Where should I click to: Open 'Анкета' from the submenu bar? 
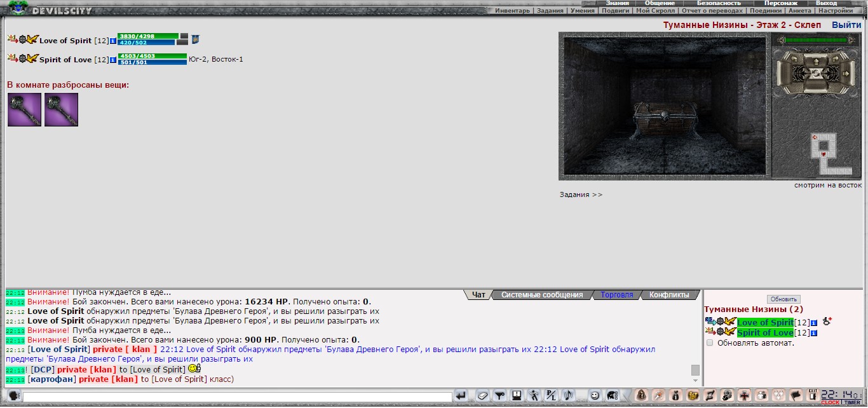click(800, 11)
